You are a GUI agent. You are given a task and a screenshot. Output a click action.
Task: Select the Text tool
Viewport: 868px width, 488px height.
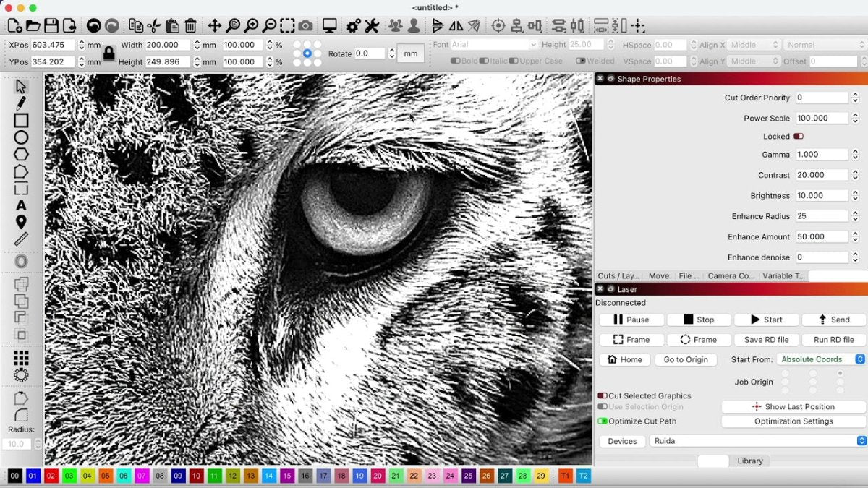coord(21,205)
